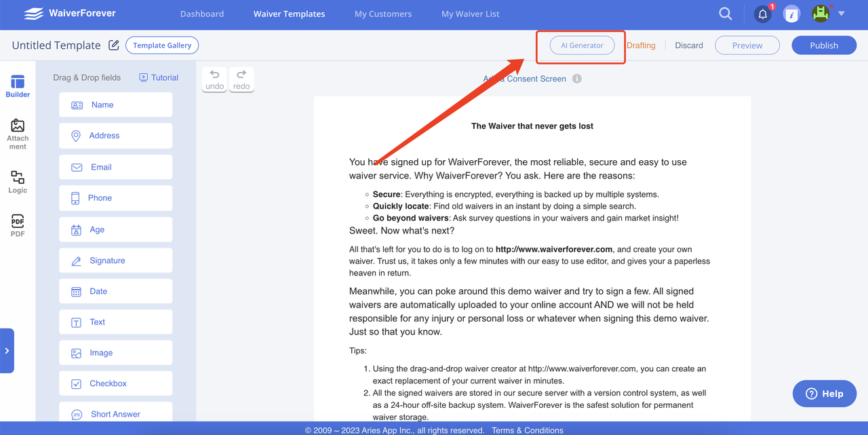Add the Address field
868x435 pixels.
click(x=115, y=136)
